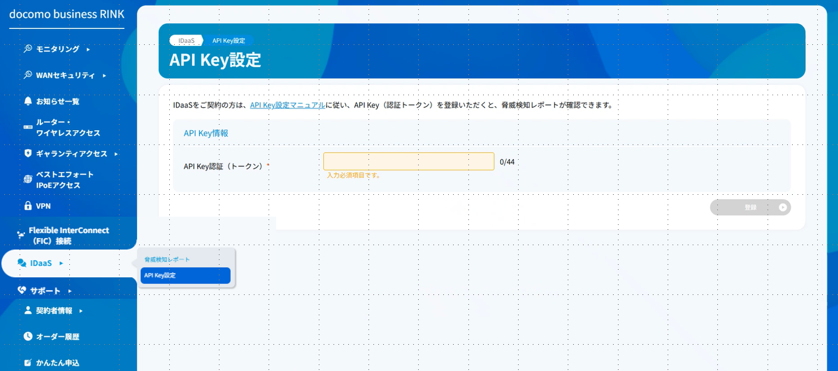Screen dimensions: 838x371
Task: Click the かんたん申込 edit icon
Action: coord(28,362)
